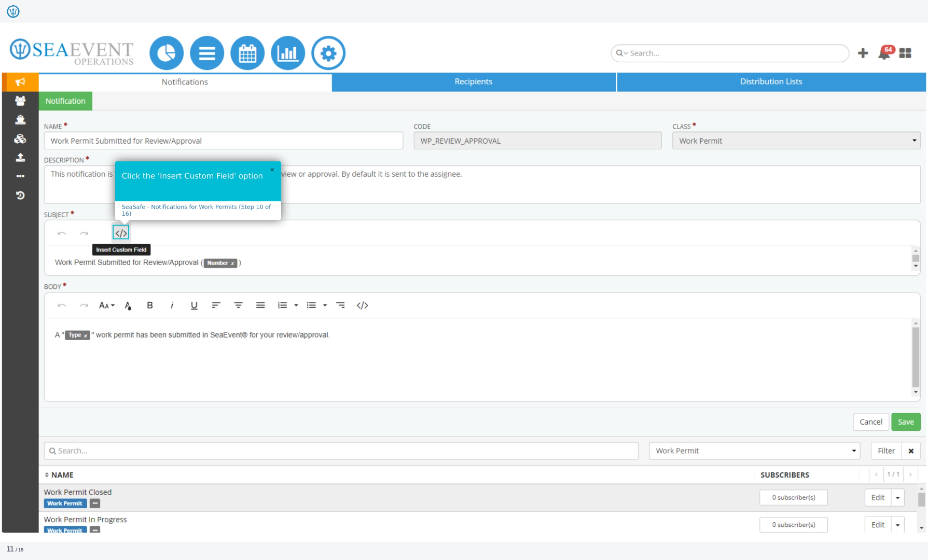Viewport: 928px width, 560px height.
Task: Open notifications bell with 64 badge
Action: (x=885, y=52)
